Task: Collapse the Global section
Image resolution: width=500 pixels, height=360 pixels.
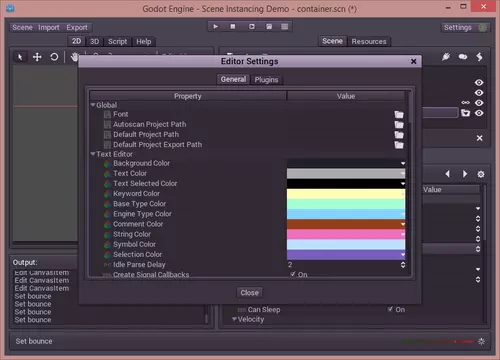Action: (x=93, y=105)
